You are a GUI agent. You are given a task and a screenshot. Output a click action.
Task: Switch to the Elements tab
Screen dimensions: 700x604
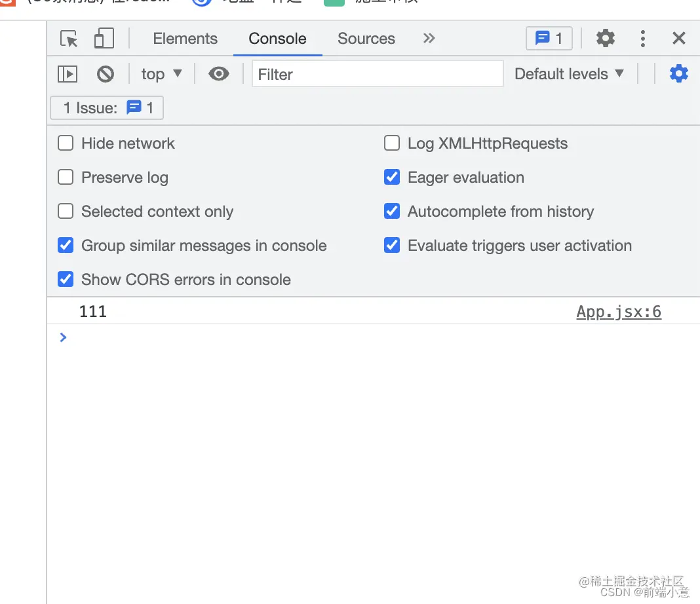pos(185,39)
